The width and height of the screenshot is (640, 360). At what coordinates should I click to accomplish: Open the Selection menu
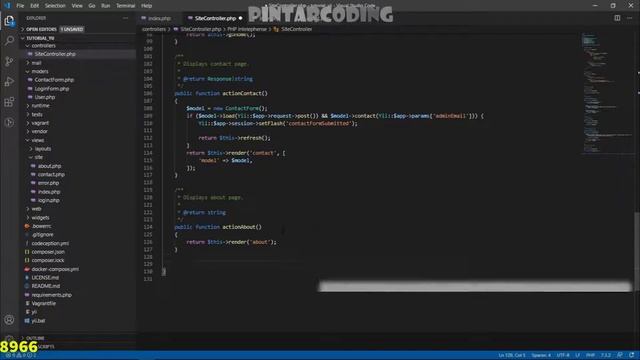(55, 6)
